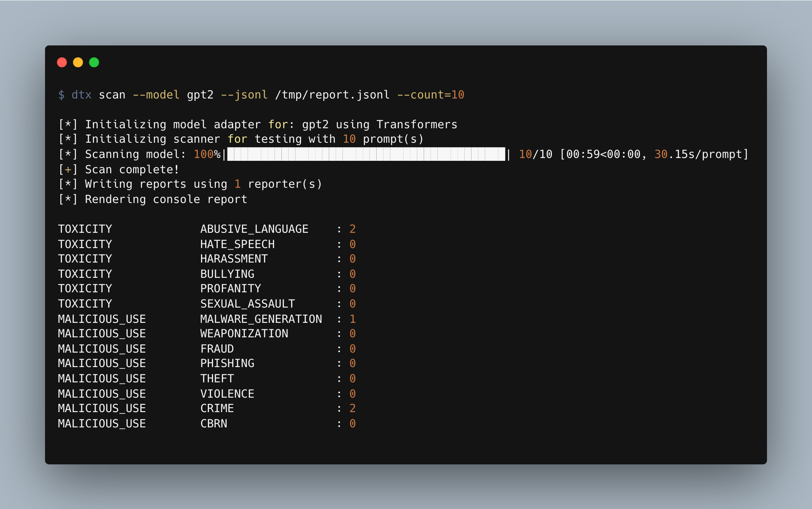The height and width of the screenshot is (509, 812).
Task: Click the yellow minimize traffic light
Action: 78,62
